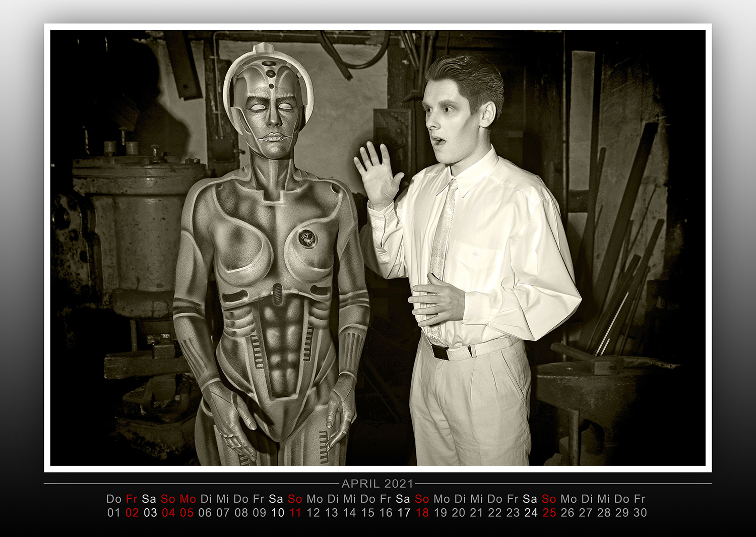Click the 'APRIL 2021' month title
Viewport: 756px width, 537px height.
(x=377, y=484)
